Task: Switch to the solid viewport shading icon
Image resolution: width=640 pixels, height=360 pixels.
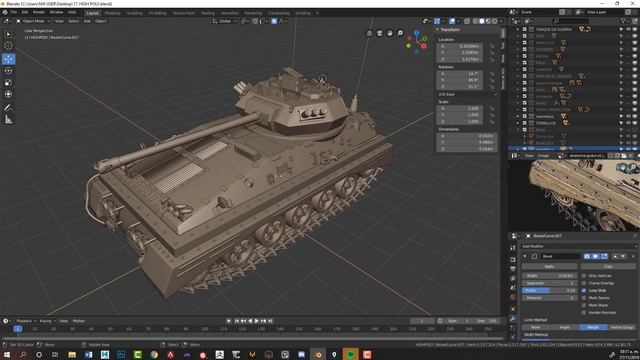Action: (482, 21)
